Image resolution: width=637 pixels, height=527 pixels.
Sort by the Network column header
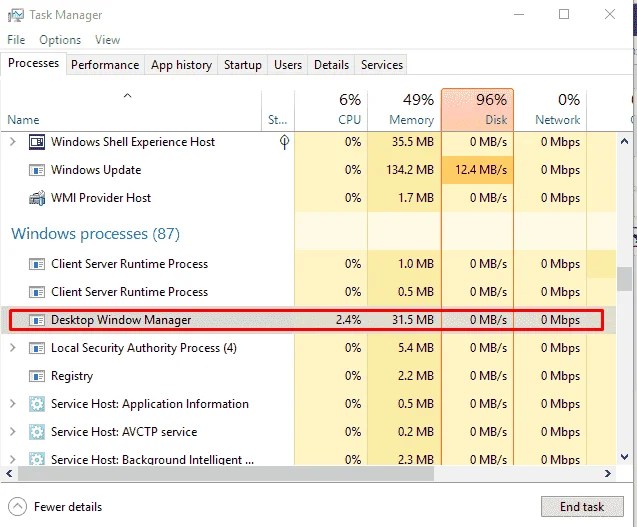(550, 110)
